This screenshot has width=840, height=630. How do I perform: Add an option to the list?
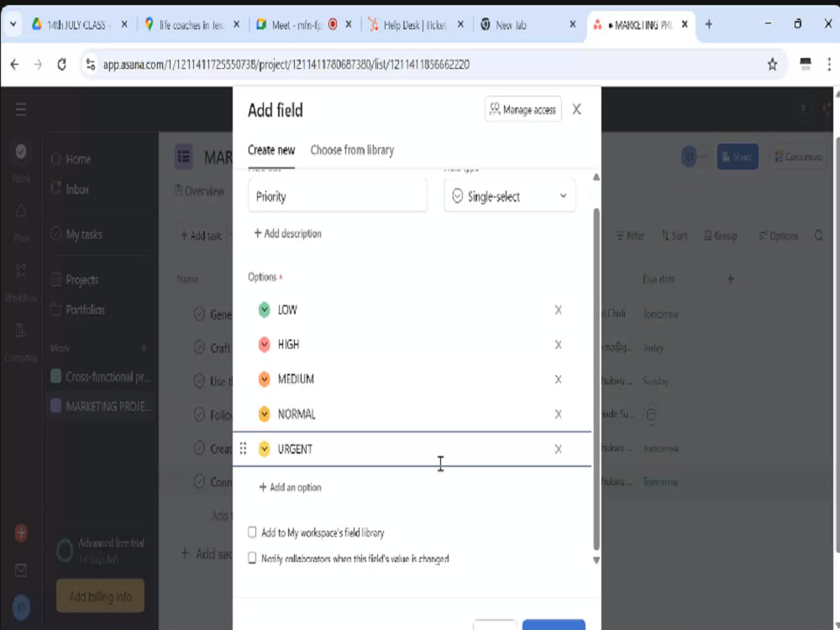(x=290, y=487)
